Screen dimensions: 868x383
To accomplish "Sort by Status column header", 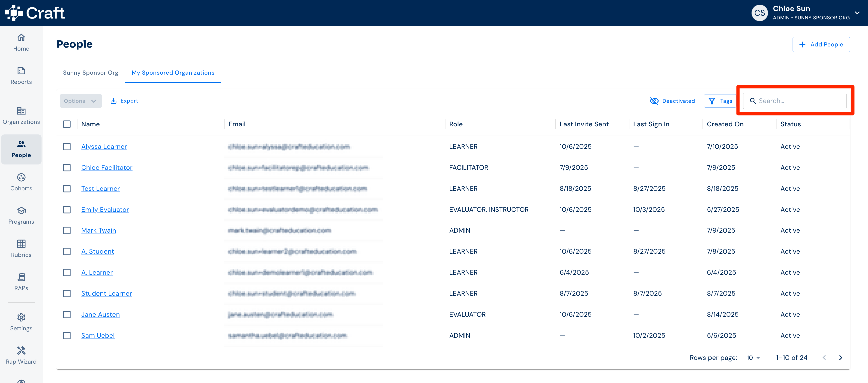I will pyautogui.click(x=790, y=124).
